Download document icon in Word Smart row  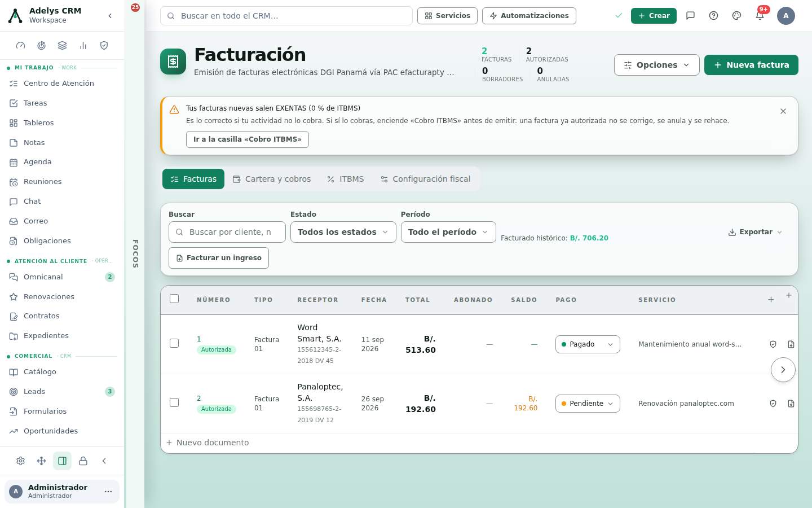pyautogui.click(x=791, y=344)
